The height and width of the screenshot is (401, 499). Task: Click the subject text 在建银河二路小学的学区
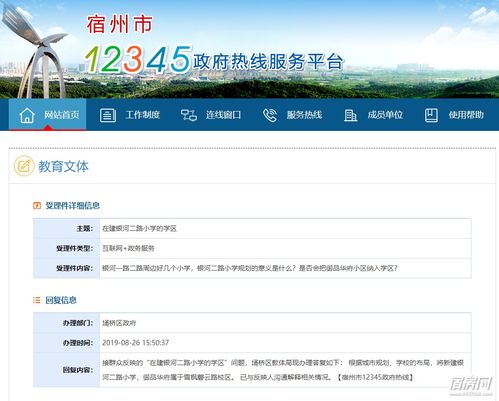139,228
